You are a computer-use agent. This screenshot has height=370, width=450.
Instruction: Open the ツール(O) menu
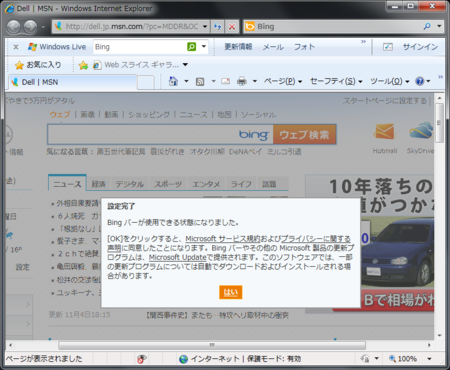389,81
